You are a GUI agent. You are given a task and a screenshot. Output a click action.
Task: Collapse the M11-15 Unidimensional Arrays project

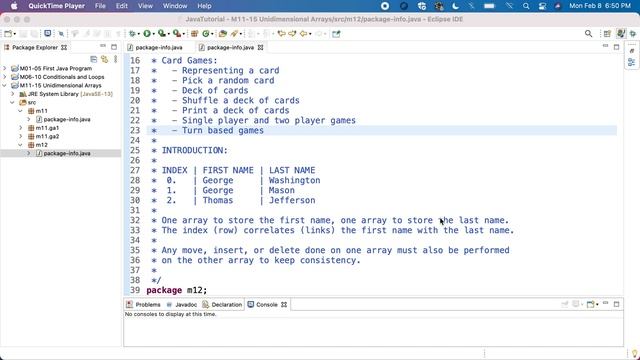click(5, 85)
